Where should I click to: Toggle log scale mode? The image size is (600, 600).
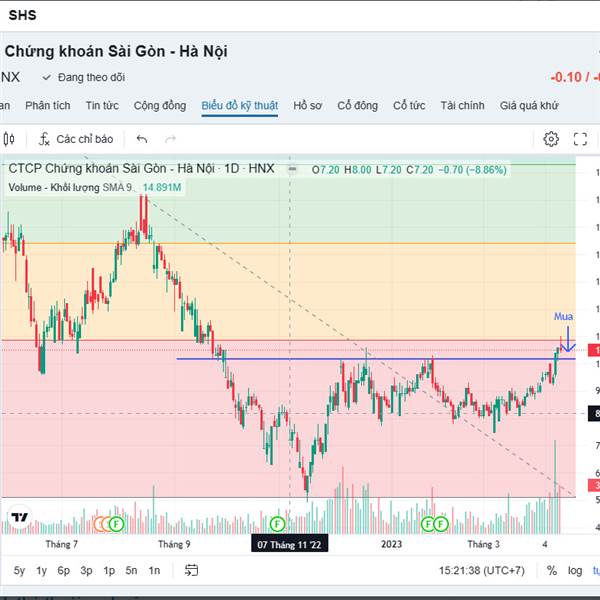[x=575, y=571]
